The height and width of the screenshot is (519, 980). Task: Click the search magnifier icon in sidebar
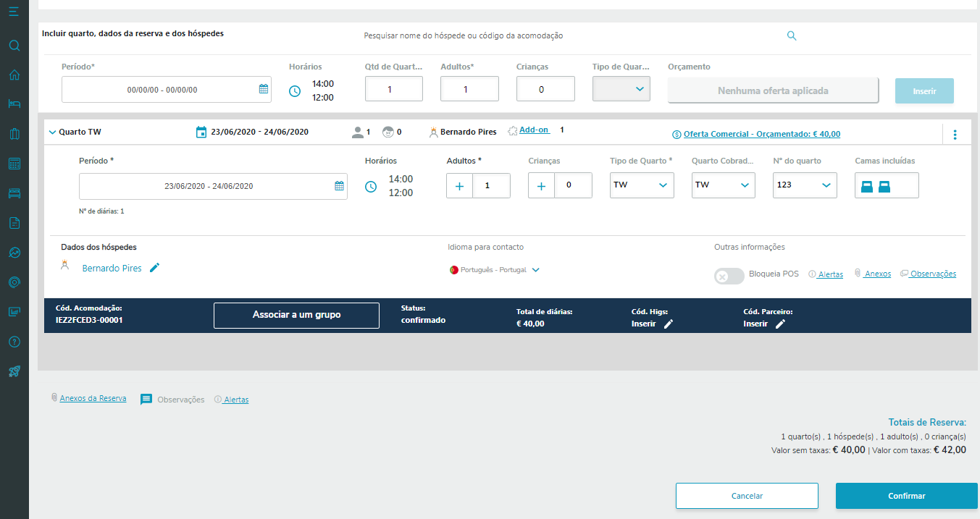coord(14,46)
